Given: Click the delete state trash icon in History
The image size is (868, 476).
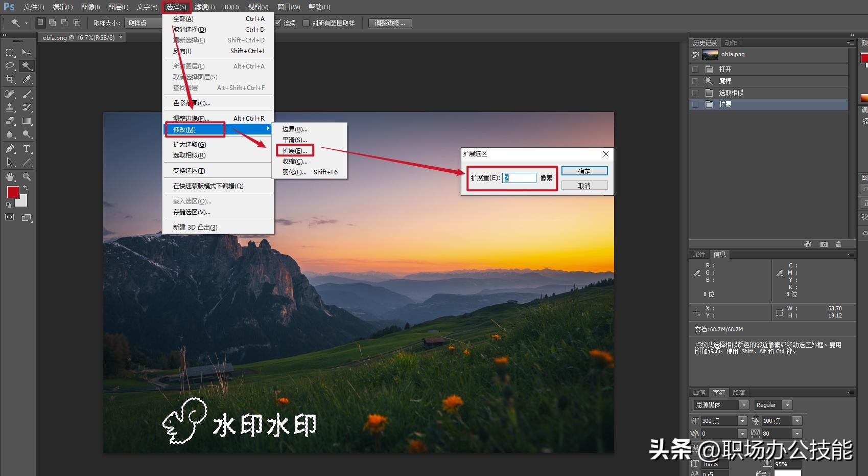Looking at the screenshot, I should coord(838,244).
